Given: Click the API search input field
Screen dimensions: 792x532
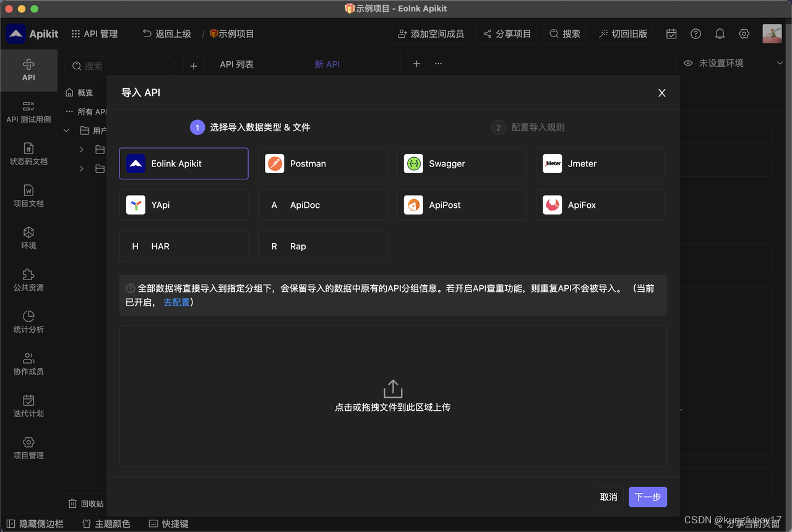Looking at the screenshot, I should [x=120, y=66].
